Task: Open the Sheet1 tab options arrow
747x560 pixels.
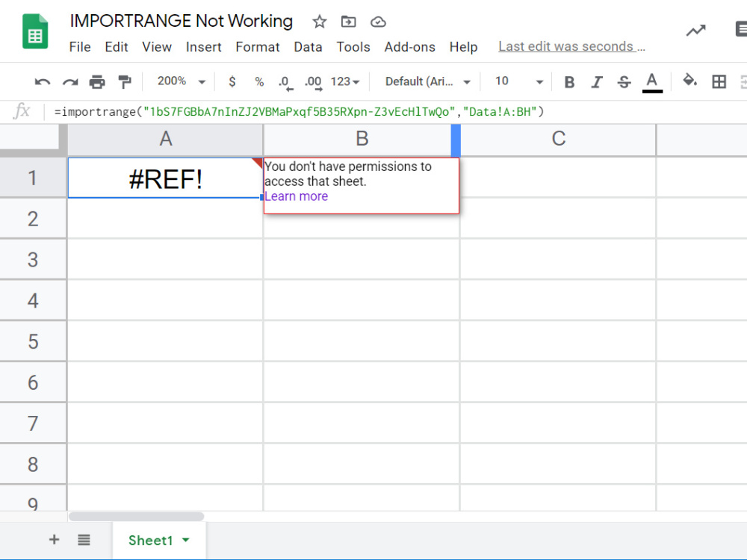Action: pos(186,540)
